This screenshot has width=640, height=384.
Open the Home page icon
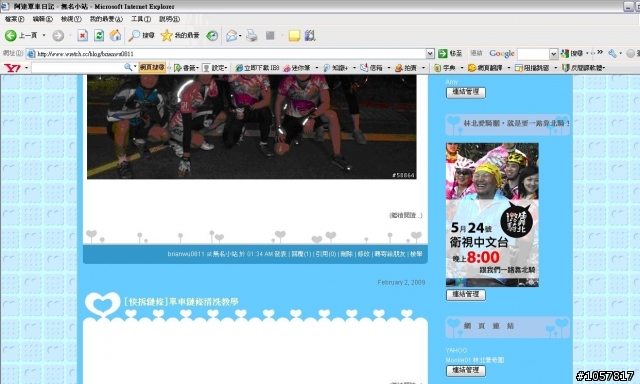[115, 36]
